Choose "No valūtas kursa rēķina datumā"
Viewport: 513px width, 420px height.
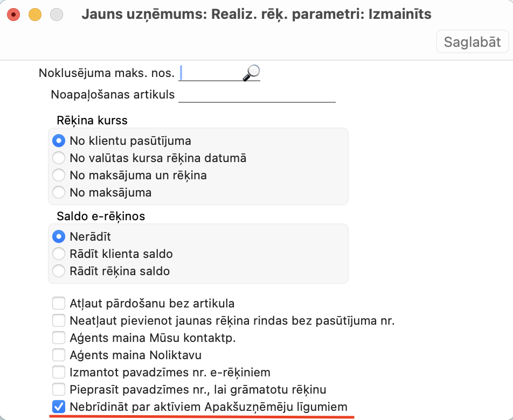[x=59, y=158]
